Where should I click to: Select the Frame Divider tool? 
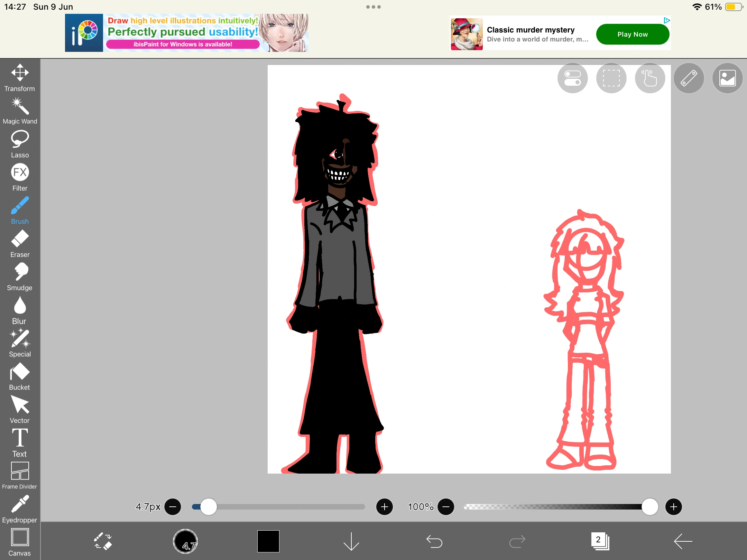20,476
